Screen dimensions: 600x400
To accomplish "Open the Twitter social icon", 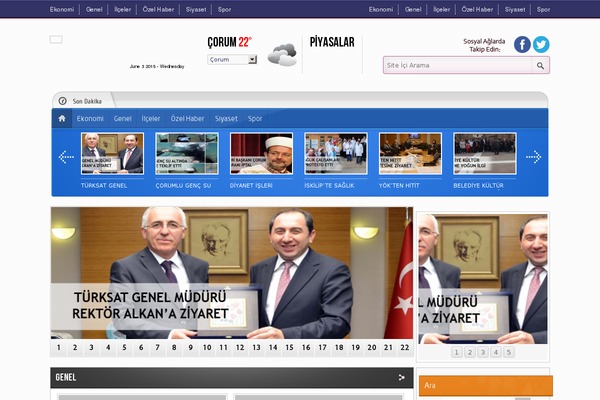I will point(541,44).
